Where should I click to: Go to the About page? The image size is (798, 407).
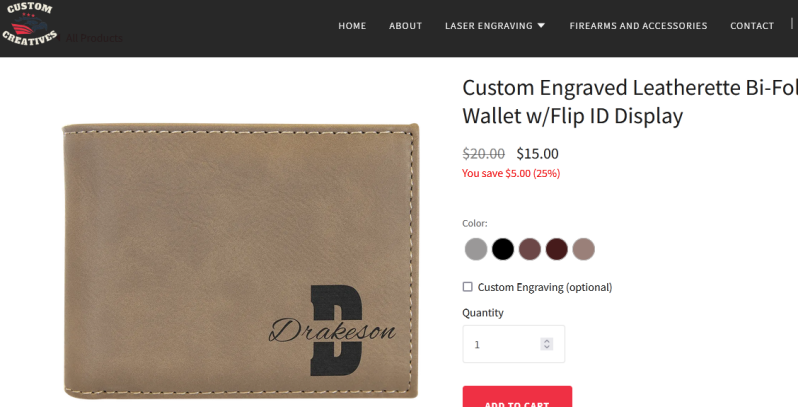click(x=406, y=25)
